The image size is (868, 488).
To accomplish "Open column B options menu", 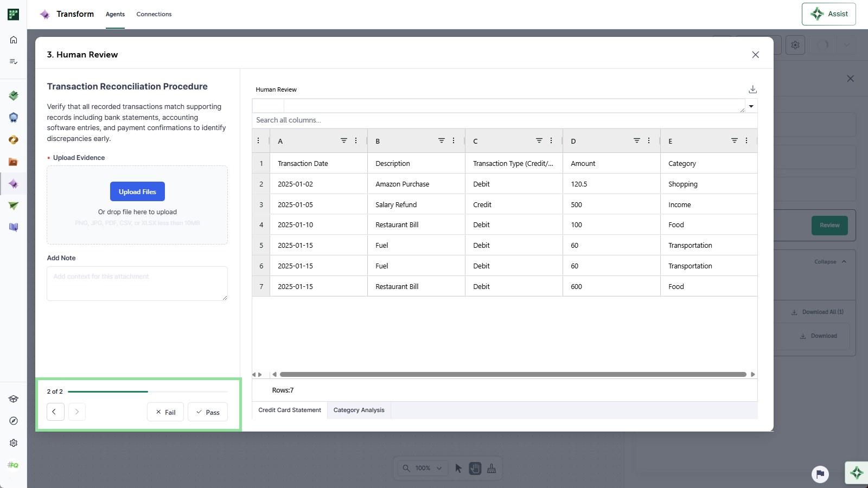I will click(x=454, y=140).
